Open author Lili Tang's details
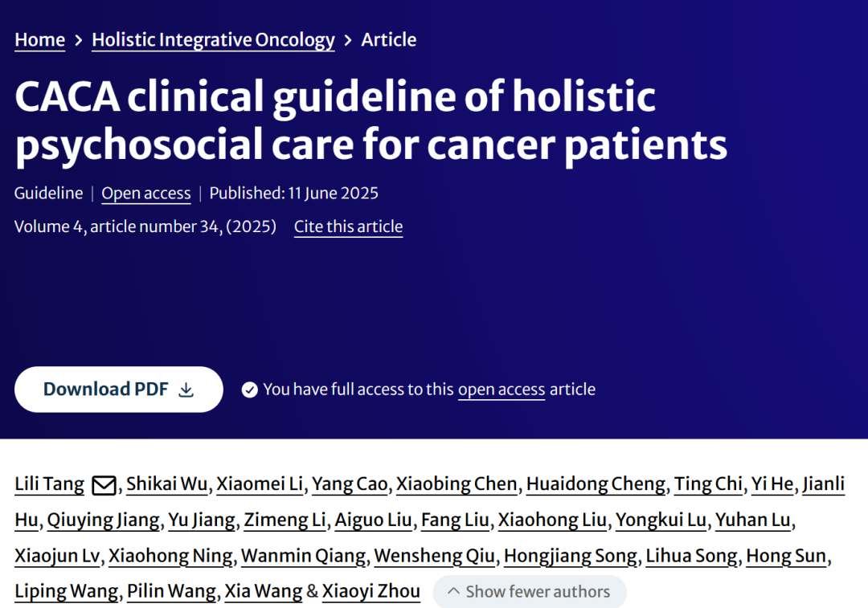 (x=49, y=484)
